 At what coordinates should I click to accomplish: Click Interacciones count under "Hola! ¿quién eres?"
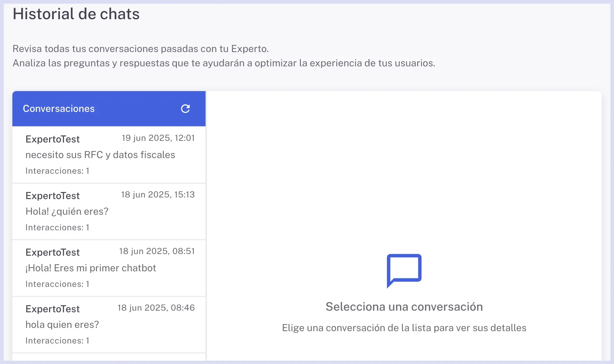coord(58,227)
